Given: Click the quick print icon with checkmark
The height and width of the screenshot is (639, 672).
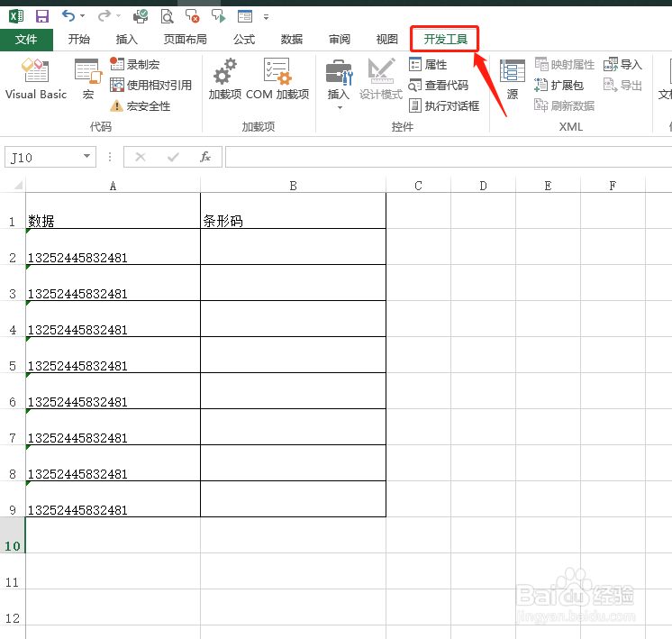Looking at the screenshot, I should click(141, 17).
